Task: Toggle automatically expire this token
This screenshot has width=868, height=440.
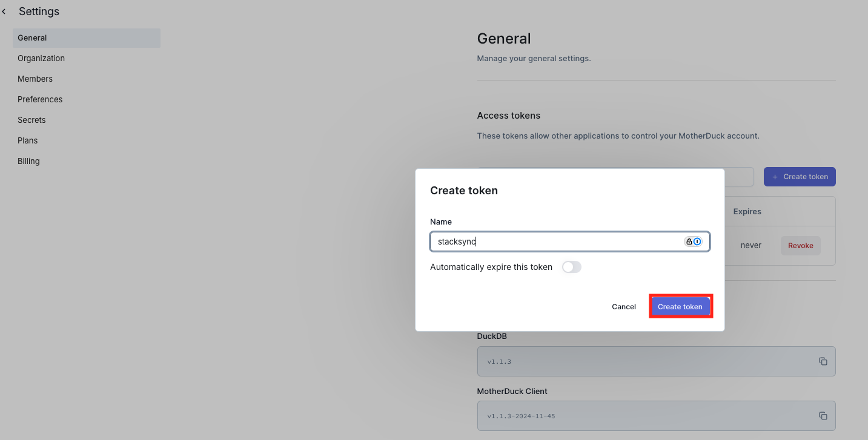Action: 571,267
